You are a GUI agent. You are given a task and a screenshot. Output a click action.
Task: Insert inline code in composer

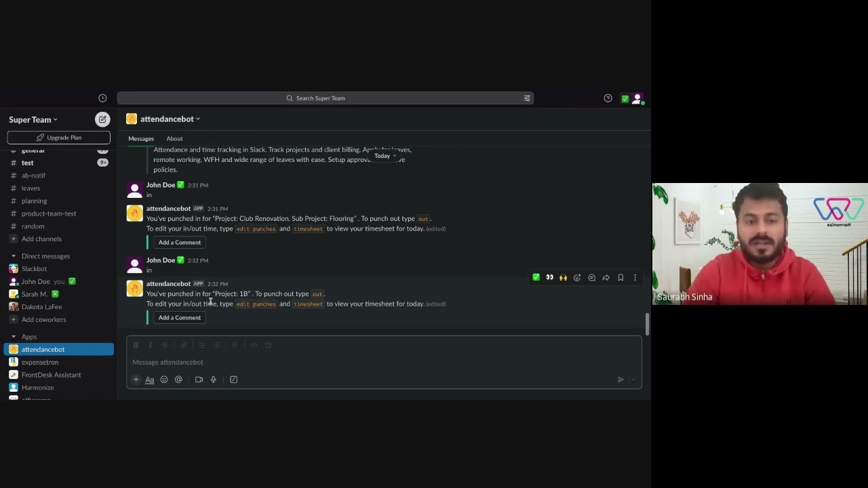254,345
